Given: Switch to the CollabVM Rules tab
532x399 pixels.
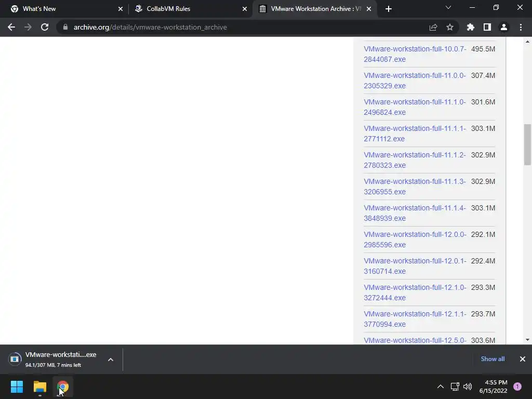Looking at the screenshot, I should click(190, 9).
